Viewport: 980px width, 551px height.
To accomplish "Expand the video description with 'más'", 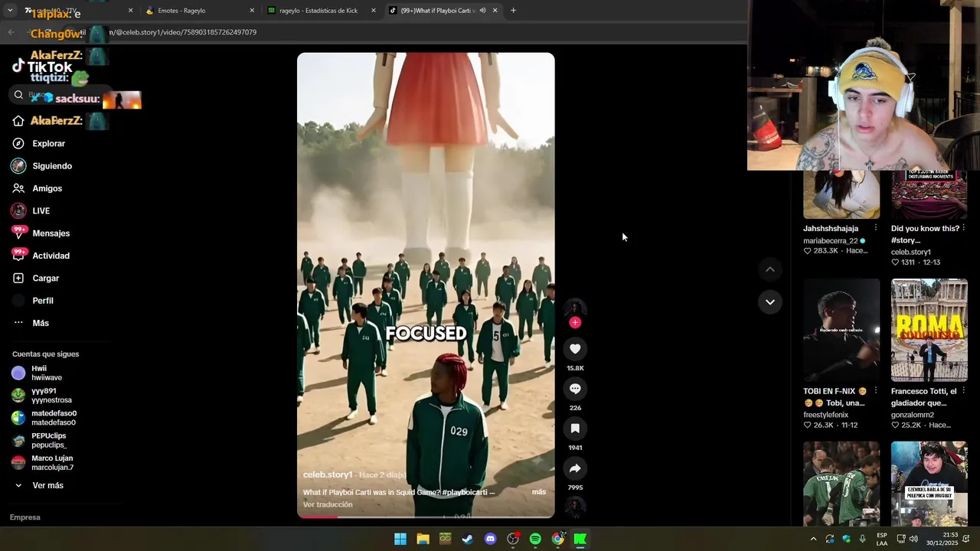I will pyautogui.click(x=539, y=492).
